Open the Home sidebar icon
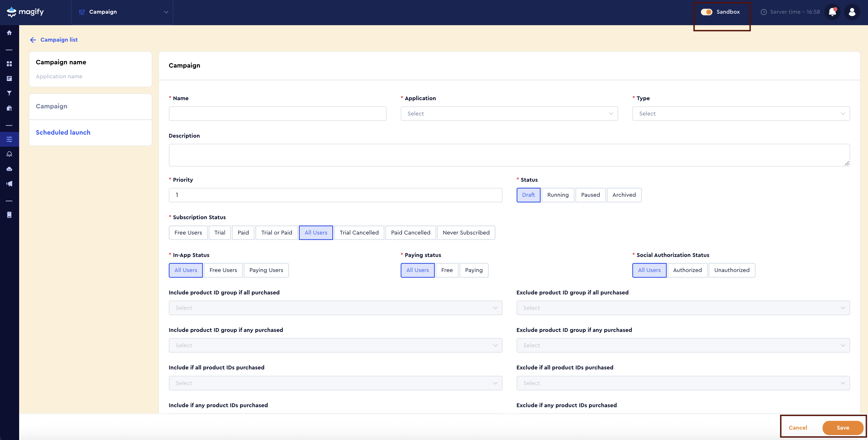 click(9, 33)
